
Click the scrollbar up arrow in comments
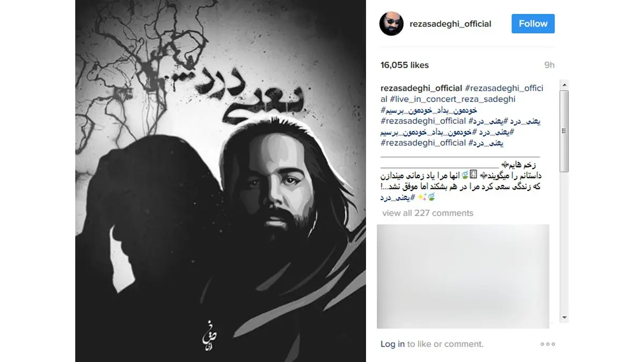click(564, 84)
